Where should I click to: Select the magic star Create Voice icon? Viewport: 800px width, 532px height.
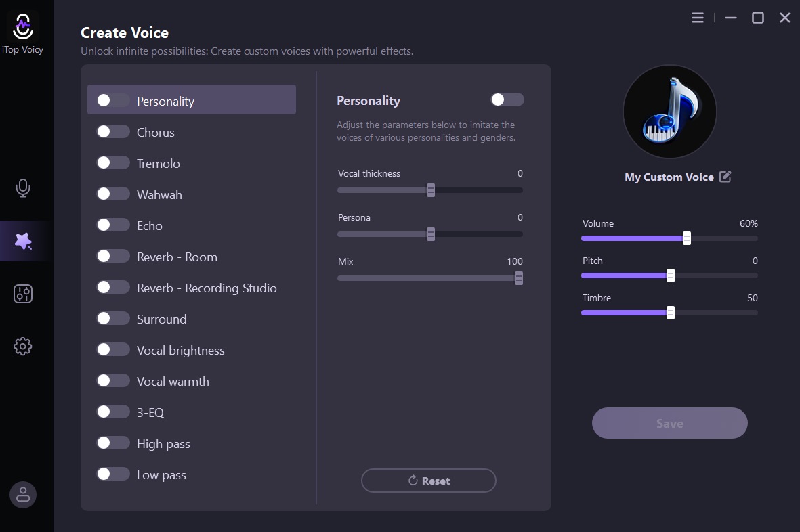(23, 240)
